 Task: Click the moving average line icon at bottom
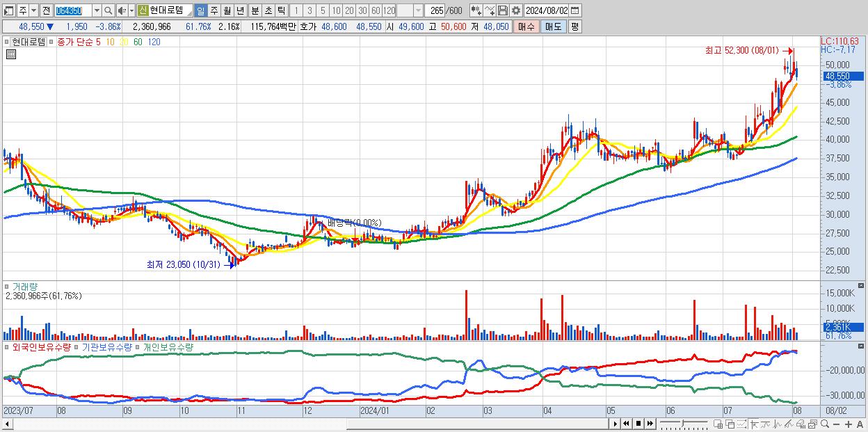[x=766, y=424]
